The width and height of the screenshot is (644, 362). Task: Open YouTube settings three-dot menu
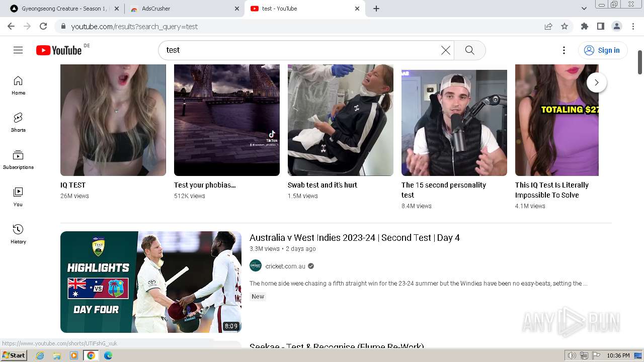coord(564,50)
